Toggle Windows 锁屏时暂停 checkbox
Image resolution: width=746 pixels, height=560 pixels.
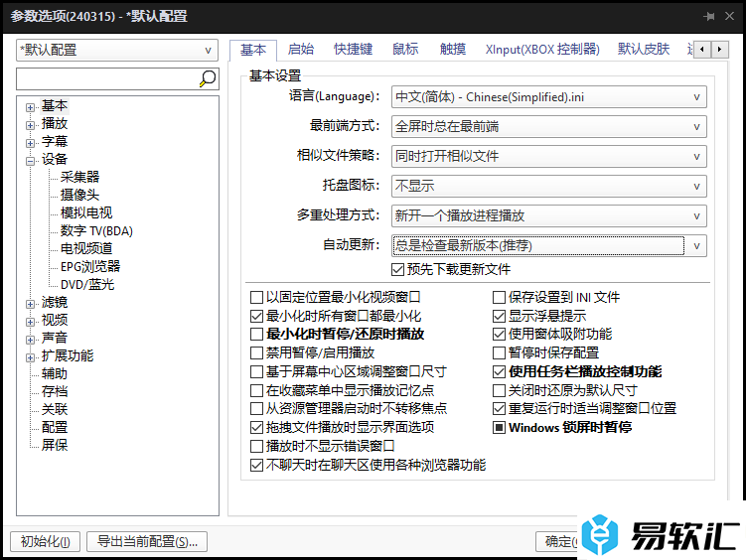pos(499,427)
